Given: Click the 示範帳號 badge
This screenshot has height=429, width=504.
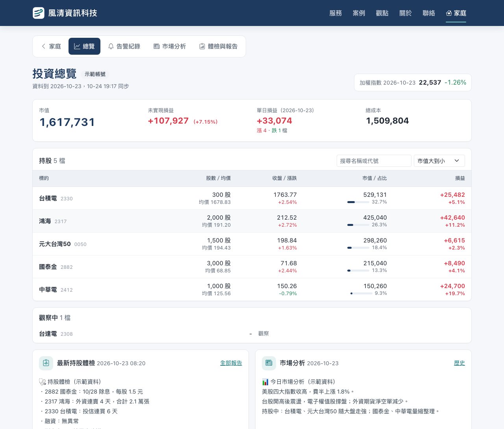Looking at the screenshot, I should pyautogui.click(x=95, y=74).
